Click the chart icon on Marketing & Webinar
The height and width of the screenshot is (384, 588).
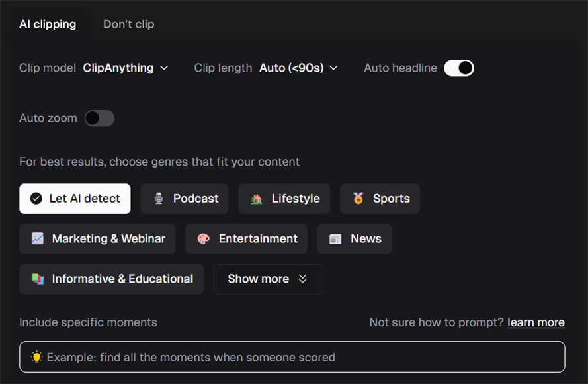coord(38,239)
